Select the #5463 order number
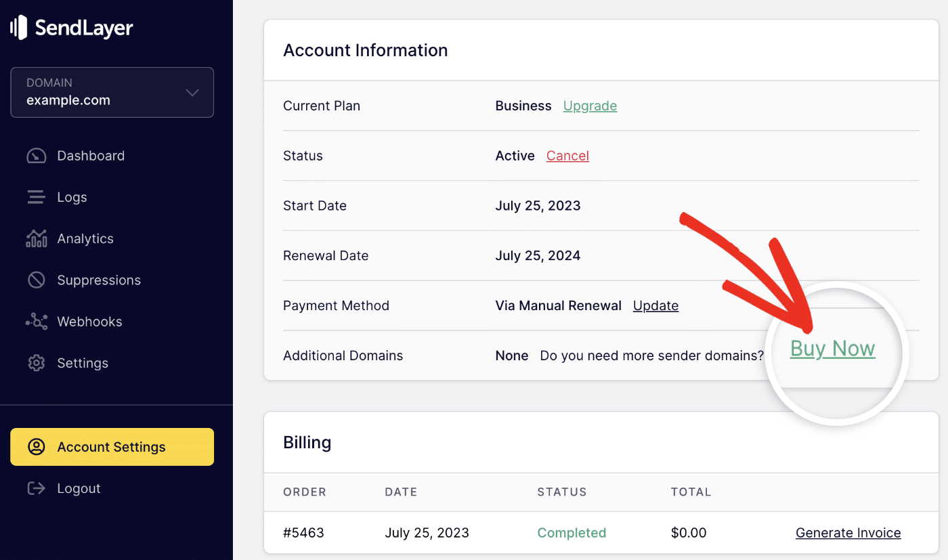 tap(303, 533)
